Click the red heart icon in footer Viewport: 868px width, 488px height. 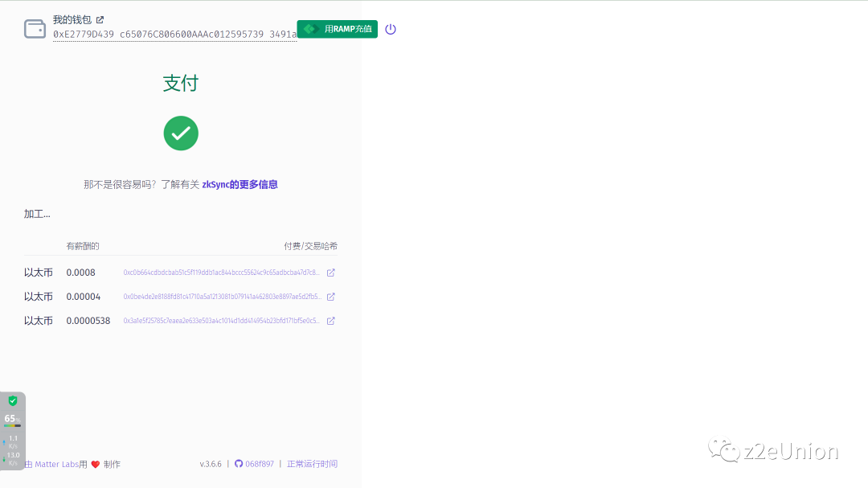pyautogui.click(x=95, y=465)
